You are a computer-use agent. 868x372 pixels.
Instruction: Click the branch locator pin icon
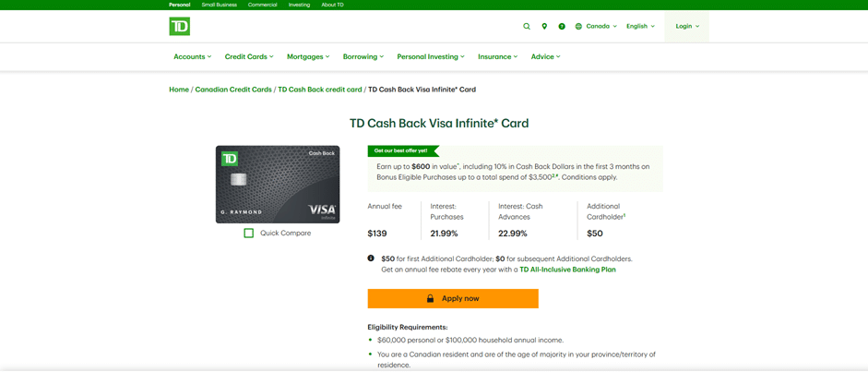click(544, 26)
